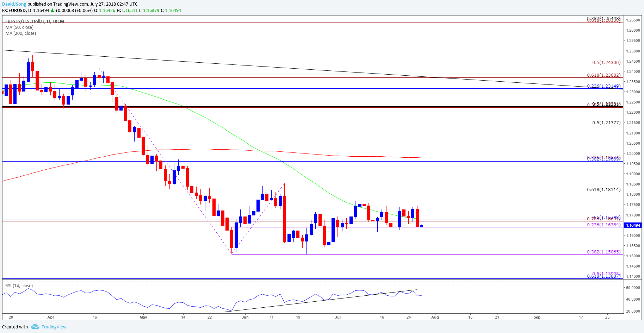Click the Aug date on time axis
The image size is (644, 333).
coord(435,317)
